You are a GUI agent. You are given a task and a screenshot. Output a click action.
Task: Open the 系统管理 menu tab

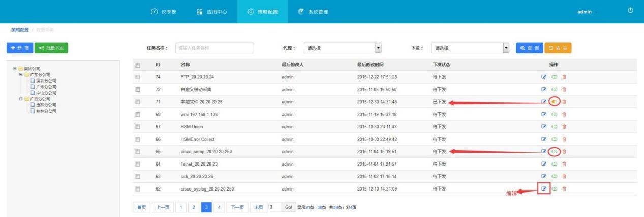point(313,12)
